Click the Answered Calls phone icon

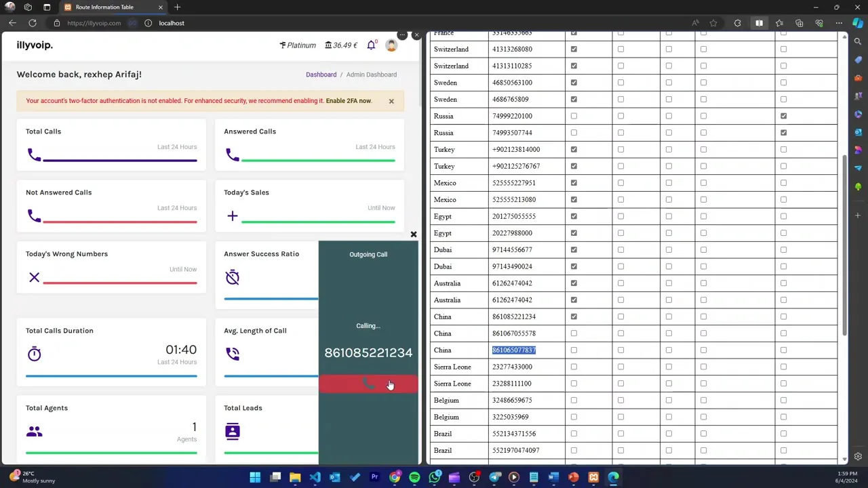point(233,155)
